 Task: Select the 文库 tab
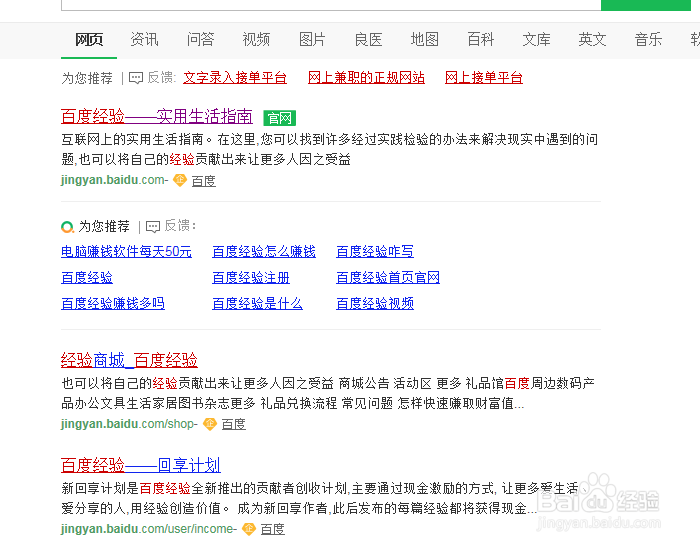pos(537,40)
